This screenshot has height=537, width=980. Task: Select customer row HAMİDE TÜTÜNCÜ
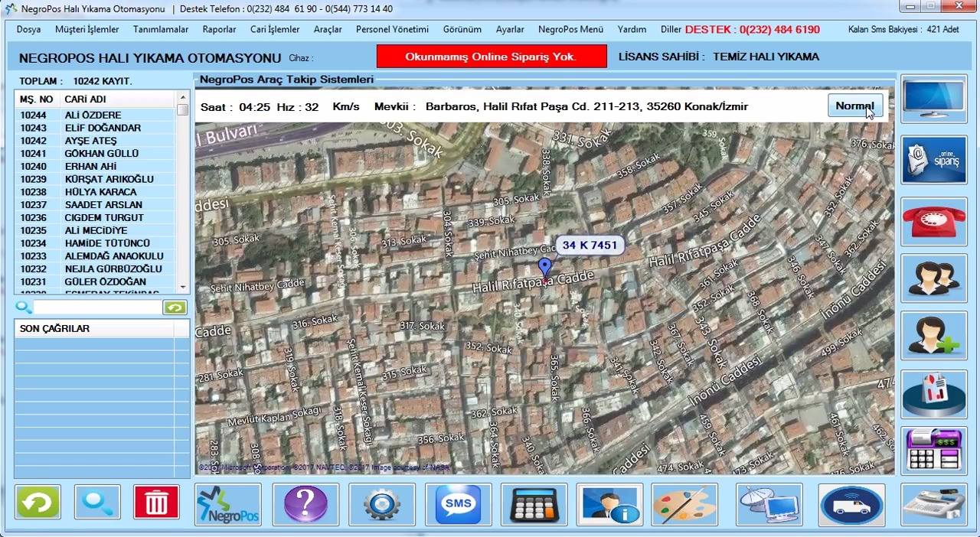95,243
